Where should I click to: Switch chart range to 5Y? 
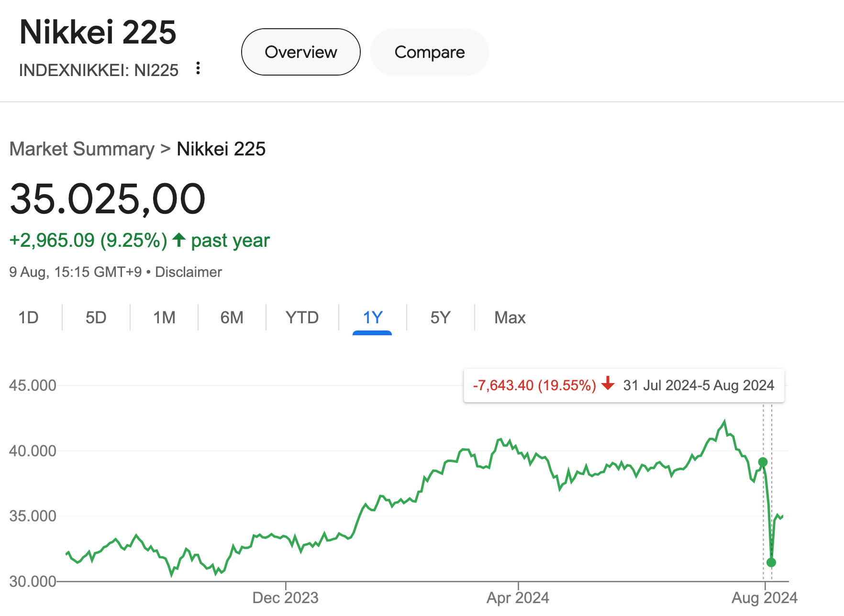coord(440,318)
